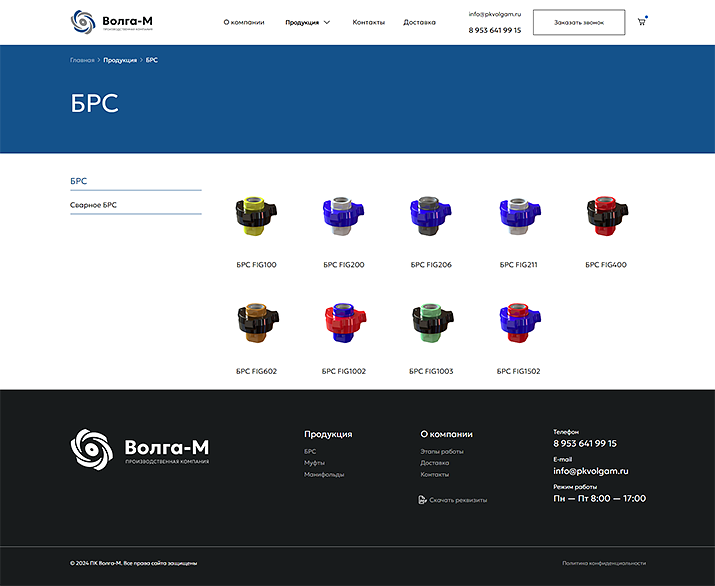Screen dimensions: 715x586
Task: Open the Политика конфиденциальности link
Action: (x=603, y=563)
